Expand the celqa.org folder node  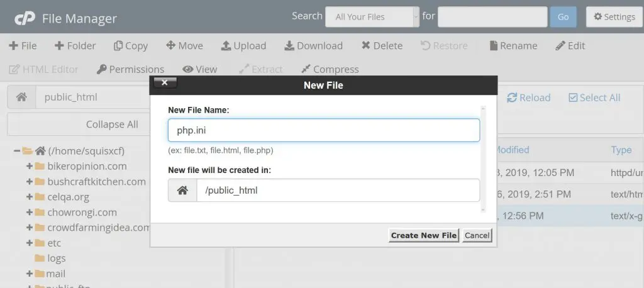[x=30, y=197]
